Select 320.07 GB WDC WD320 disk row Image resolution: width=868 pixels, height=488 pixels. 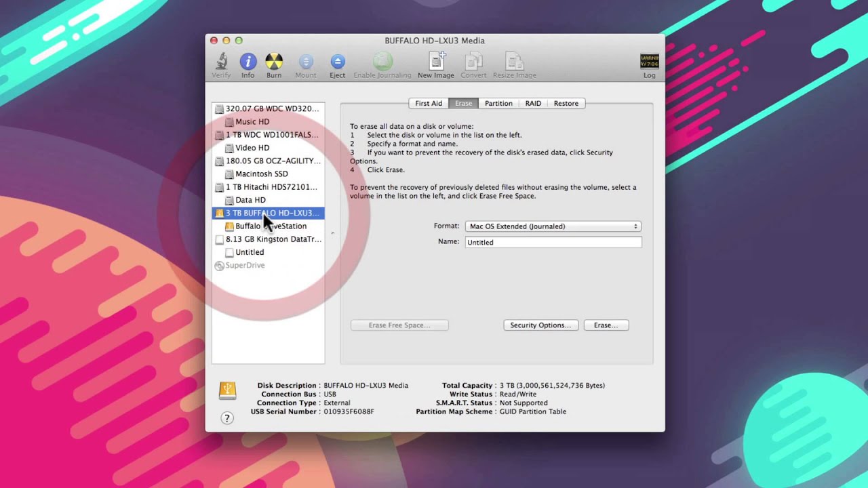(x=269, y=108)
